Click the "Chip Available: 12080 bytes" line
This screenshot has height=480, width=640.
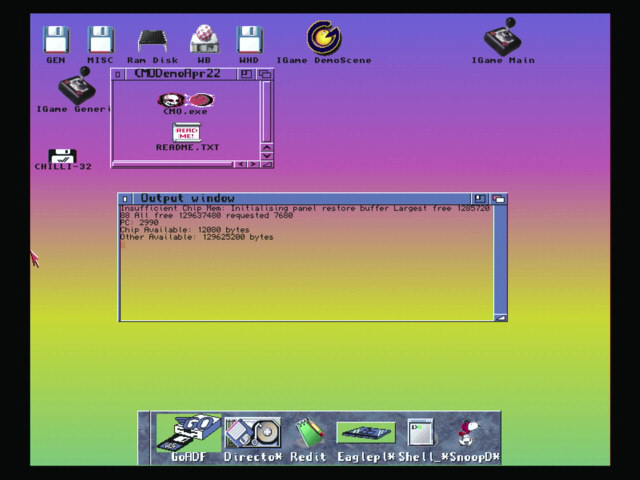[184, 229]
